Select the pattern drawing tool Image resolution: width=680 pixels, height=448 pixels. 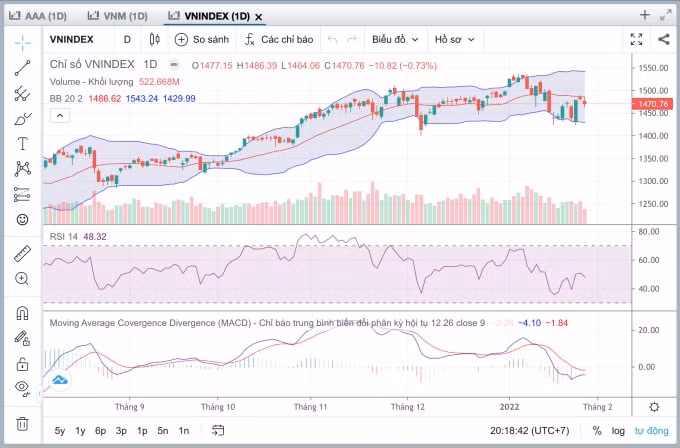pyautogui.click(x=22, y=169)
